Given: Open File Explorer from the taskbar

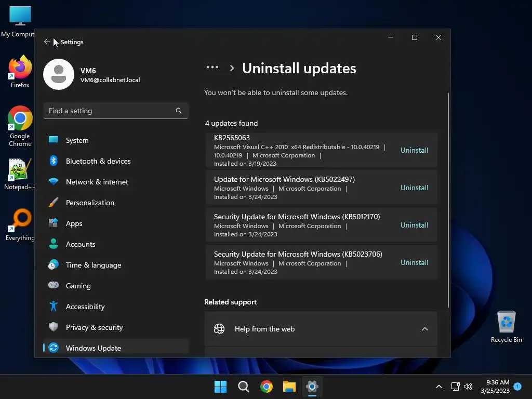Looking at the screenshot, I should 289,387.
